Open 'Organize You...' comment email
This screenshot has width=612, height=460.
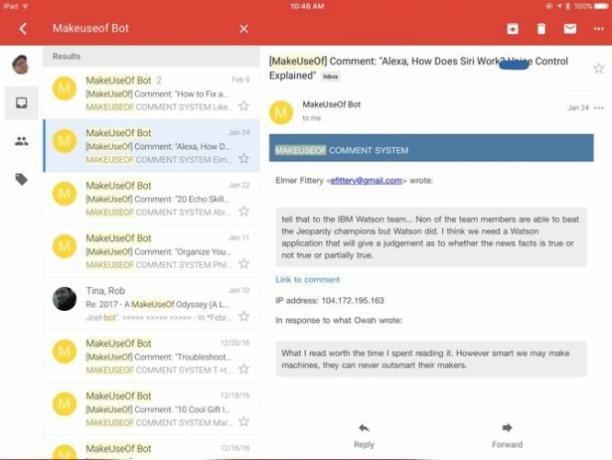(x=151, y=251)
